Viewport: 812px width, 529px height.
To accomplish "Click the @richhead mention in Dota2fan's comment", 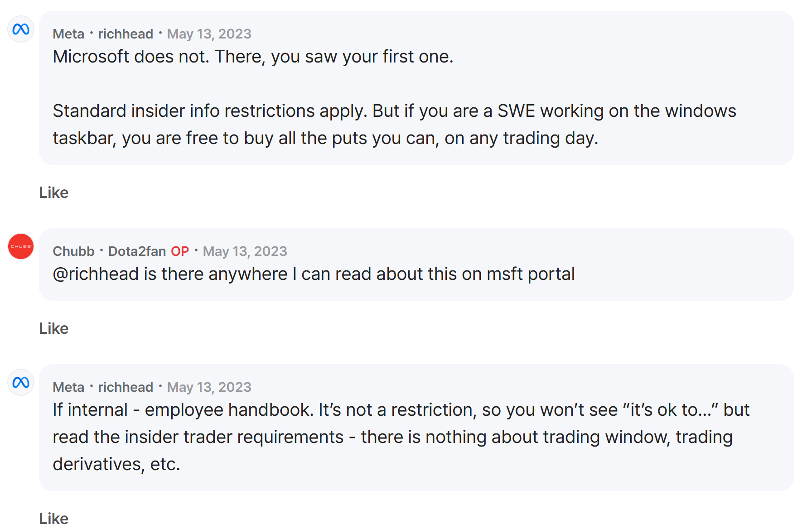I will [x=96, y=274].
